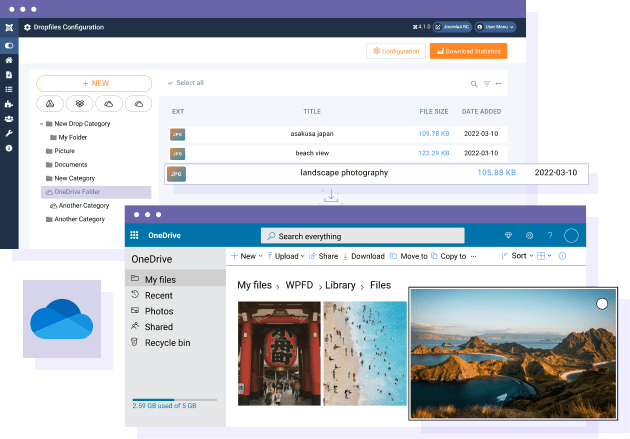Expand the Sort dropdown

click(x=517, y=256)
